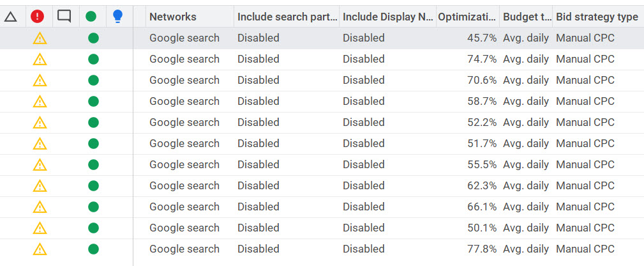644x266 pixels.
Task: Click the blue lightbulb column header
Action: 117,17
